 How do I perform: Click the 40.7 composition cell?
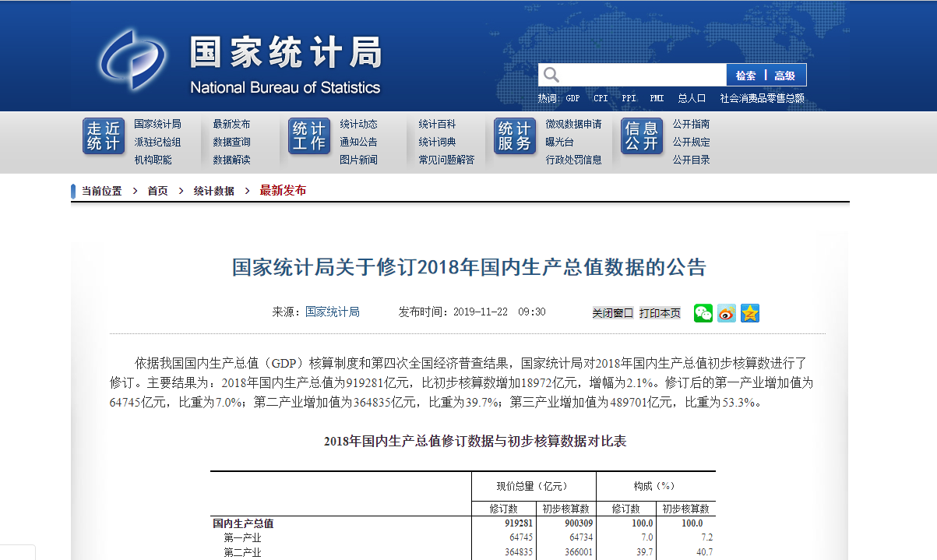[x=704, y=553]
